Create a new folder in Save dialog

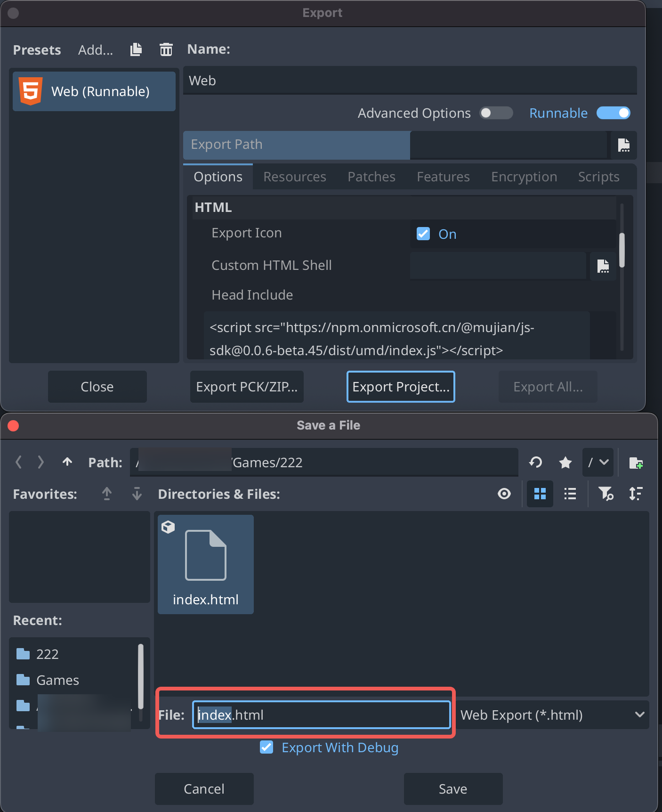[x=636, y=463]
